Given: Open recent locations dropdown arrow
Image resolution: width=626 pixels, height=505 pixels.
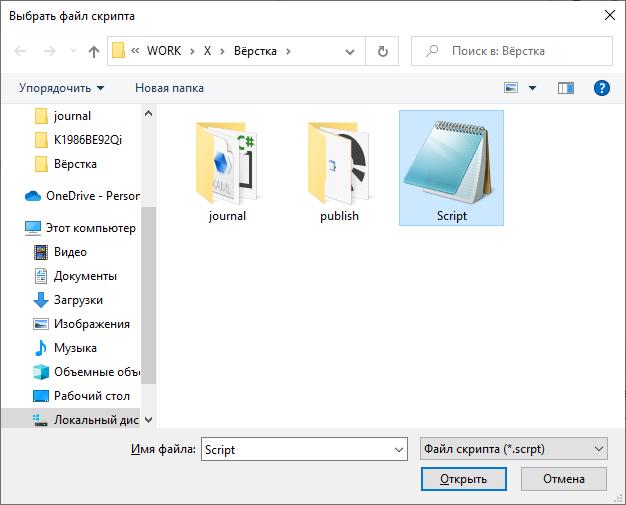Looking at the screenshot, I should click(73, 51).
